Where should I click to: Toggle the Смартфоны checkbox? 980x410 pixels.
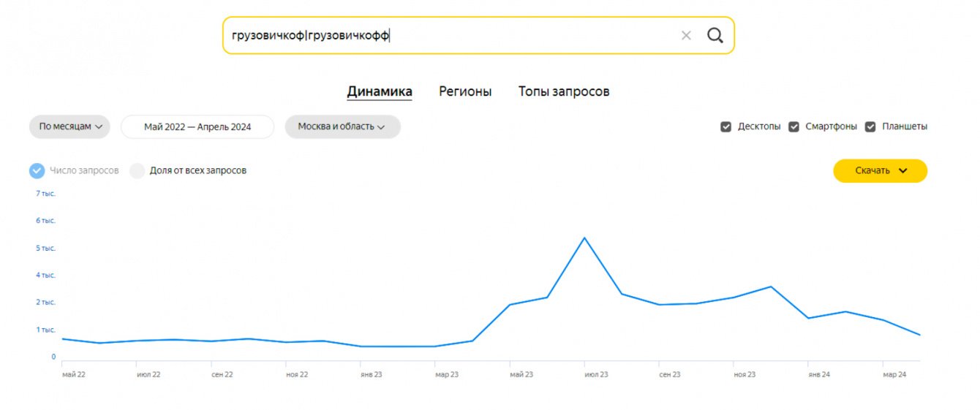(x=794, y=126)
